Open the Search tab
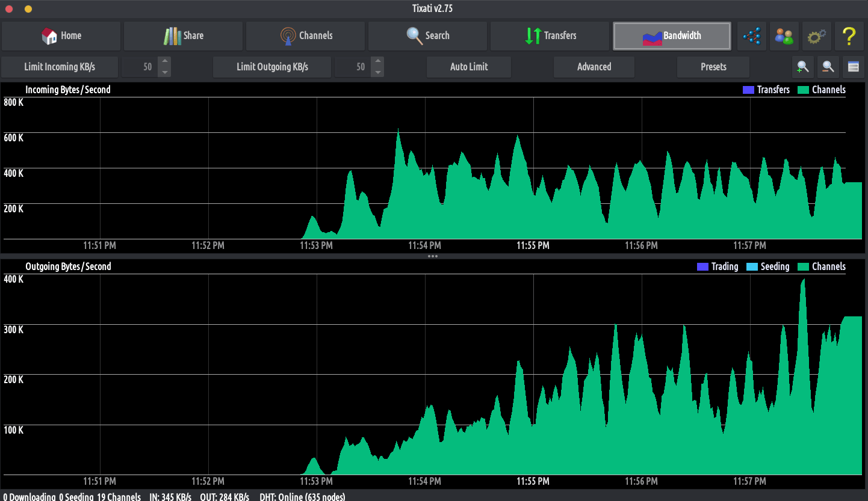This screenshot has height=501, width=868. pyautogui.click(x=428, y=36)
